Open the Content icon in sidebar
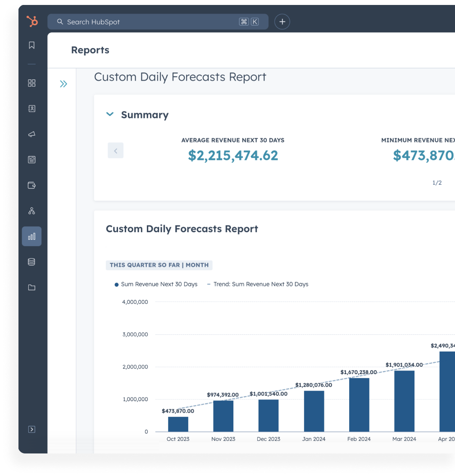This screenshot has height=476, width=455. coord(32,160)
